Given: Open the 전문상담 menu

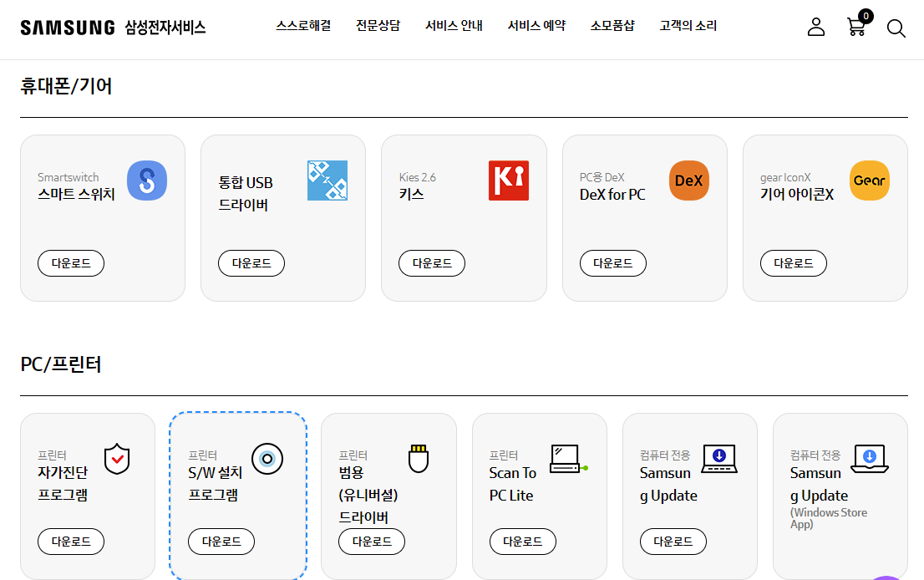Looking at the screenshot, I should click(x=378, y=26).
